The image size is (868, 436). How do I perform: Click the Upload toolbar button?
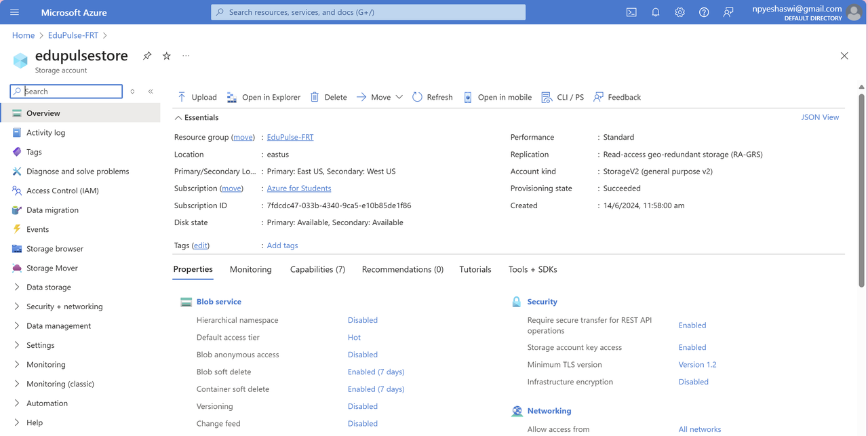[197, 97]
